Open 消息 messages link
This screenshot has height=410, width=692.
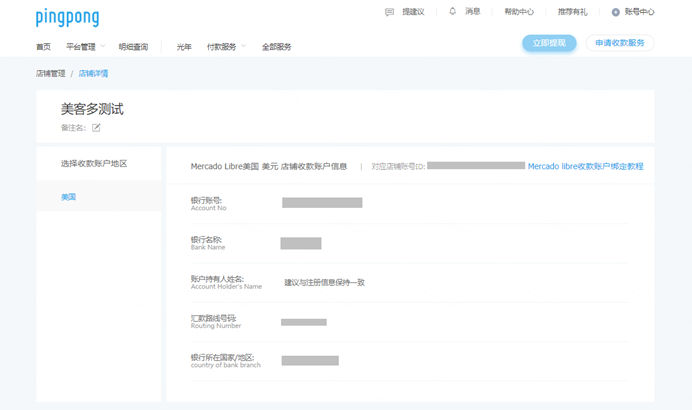472,11
